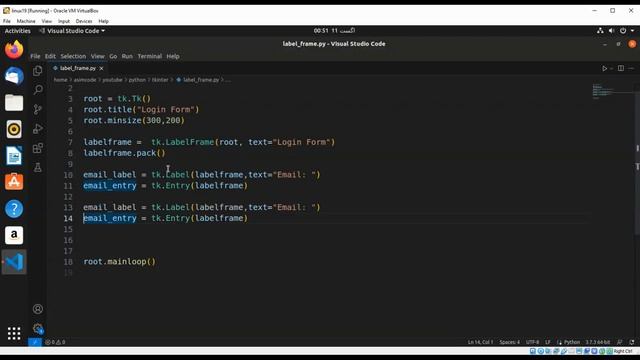
Task: Open the Accounts icon in activity bar
Action: [x=38, y=309]
